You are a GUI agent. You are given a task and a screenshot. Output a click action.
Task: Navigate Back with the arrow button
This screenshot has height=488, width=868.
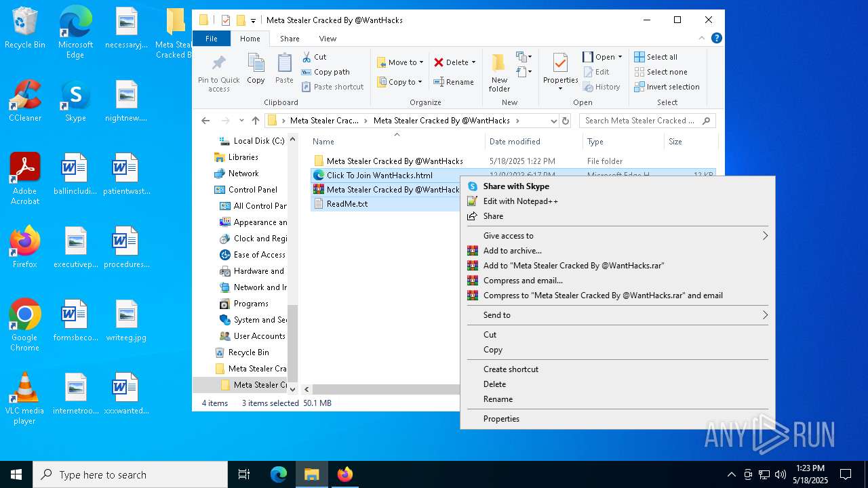point(205,121)
